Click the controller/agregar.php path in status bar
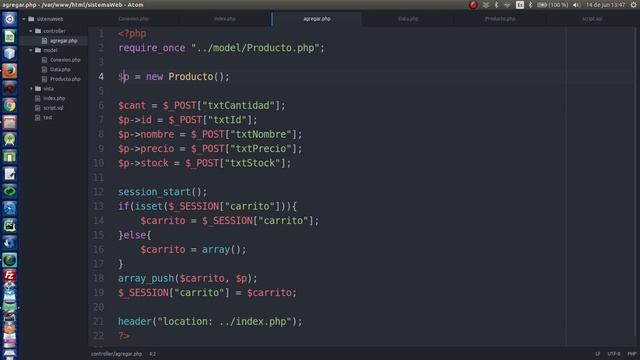Viewport: 640px width, 360px height. coord(116,354)
